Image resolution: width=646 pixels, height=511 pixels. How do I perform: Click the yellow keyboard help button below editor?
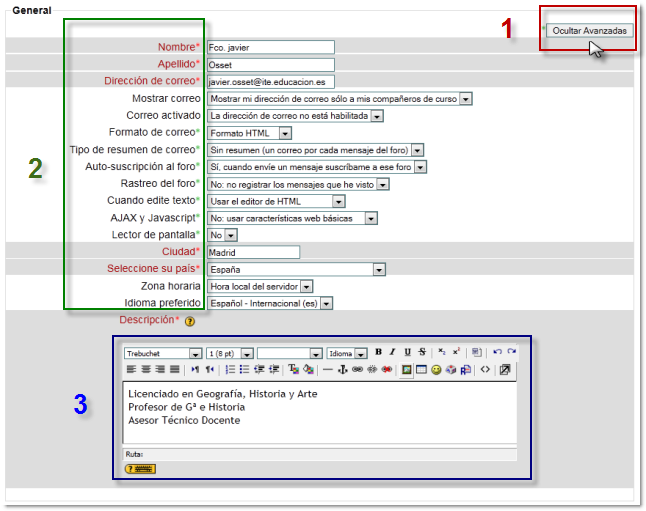tap(139, 468)
